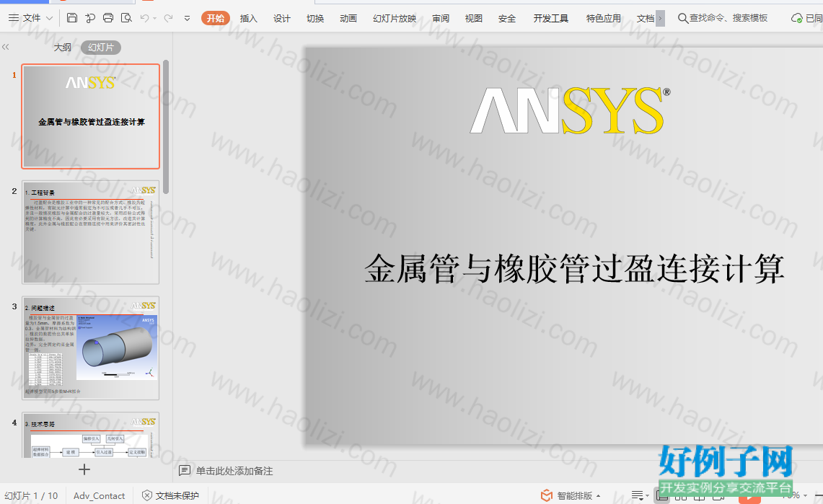Click the Print icon
Image resolution: width=823 pixels, height=504 pixels.
[x=108, y=18]
